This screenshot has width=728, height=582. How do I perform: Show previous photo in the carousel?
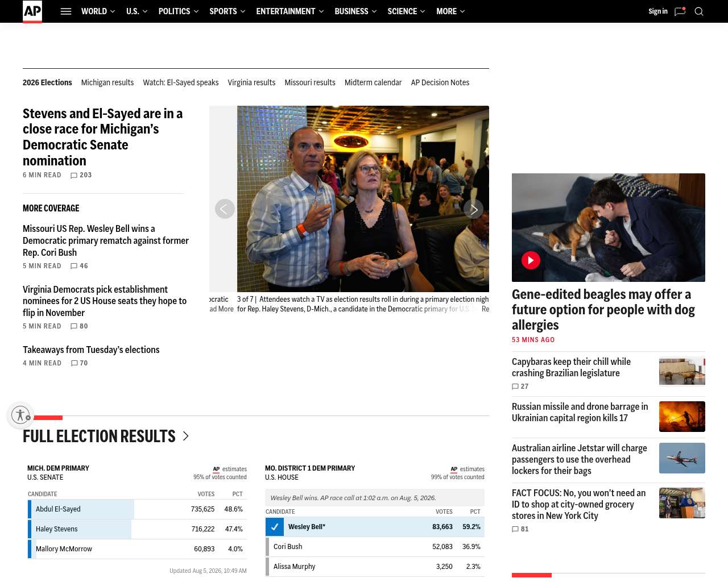[225, 209]
